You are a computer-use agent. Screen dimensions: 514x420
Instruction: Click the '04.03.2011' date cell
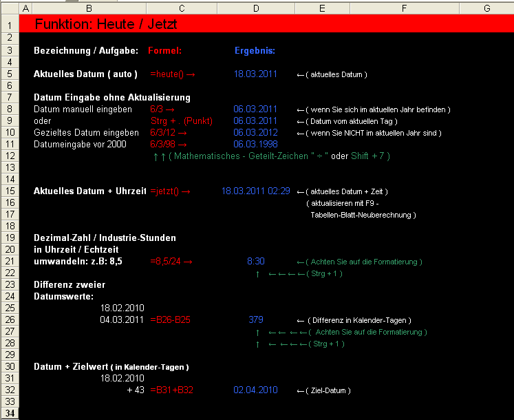tap(122, 320)
